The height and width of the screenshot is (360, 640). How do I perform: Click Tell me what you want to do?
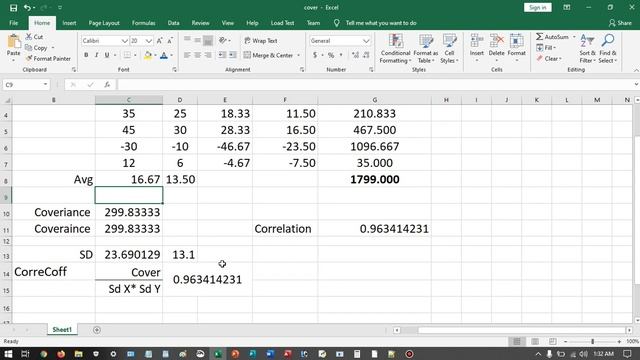381,23
